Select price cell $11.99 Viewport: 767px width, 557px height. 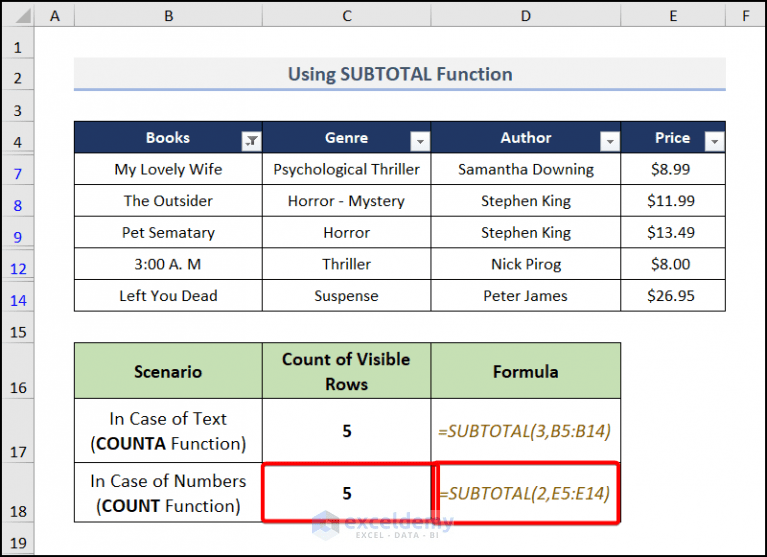pos(673,201)
